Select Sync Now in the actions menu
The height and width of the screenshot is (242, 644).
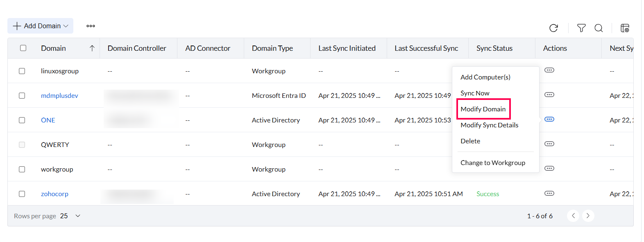[x=475, y=93]
